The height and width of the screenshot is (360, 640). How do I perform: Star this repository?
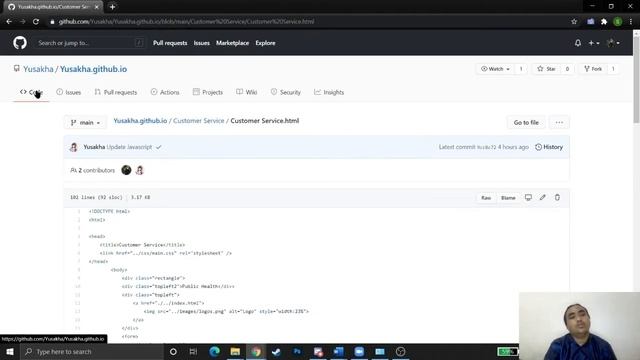tap(547, 69)
